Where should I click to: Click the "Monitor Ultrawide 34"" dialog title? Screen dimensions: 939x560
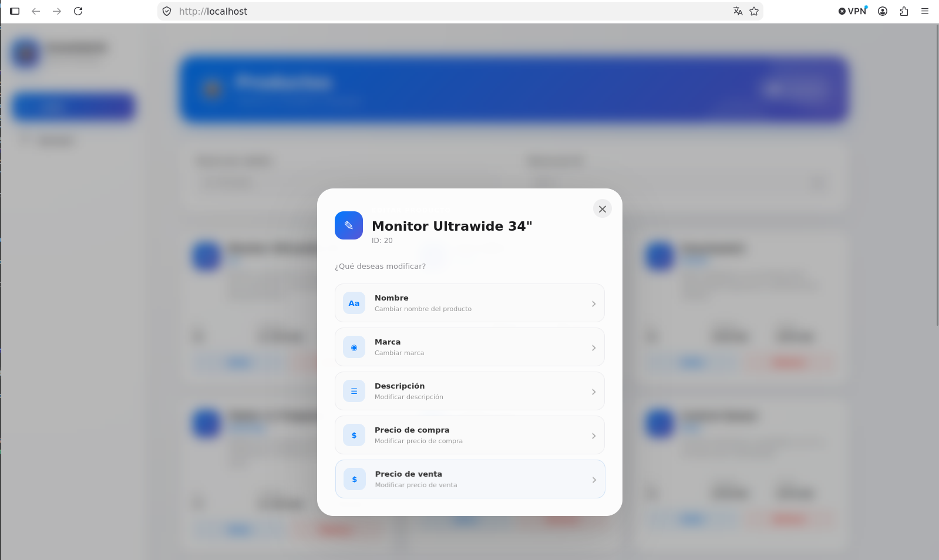(452, 226)
